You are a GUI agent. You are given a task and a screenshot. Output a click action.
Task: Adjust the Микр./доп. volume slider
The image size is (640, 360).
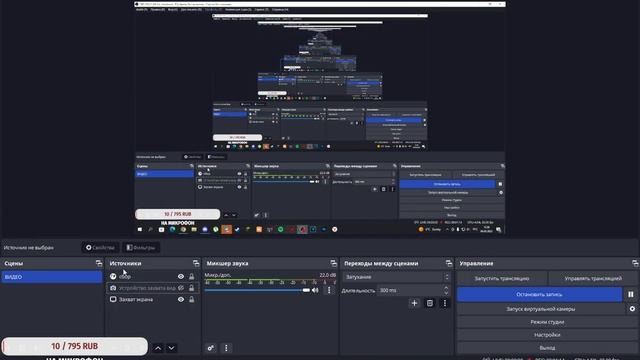(x=257, y=290)
